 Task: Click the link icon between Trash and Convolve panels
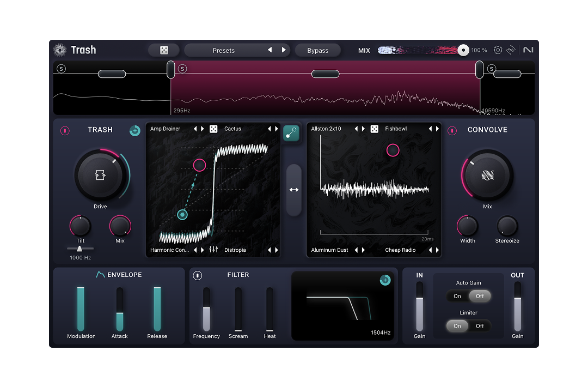coord(291,133)
